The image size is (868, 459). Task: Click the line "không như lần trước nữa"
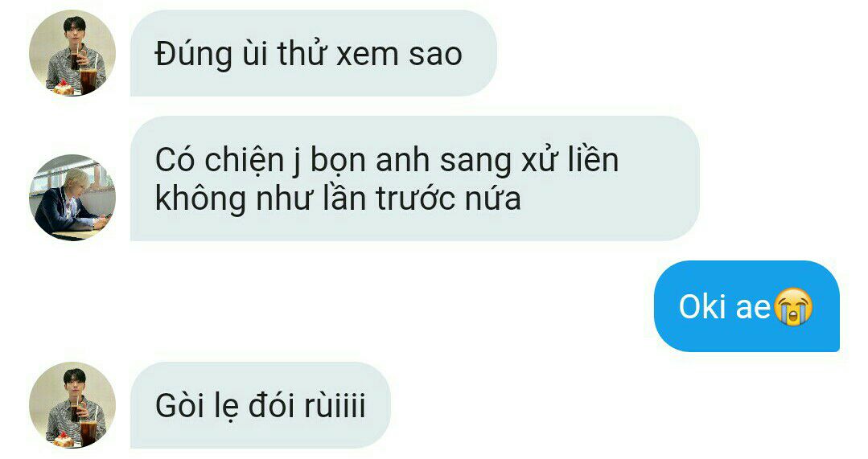[x=338, y=199]
